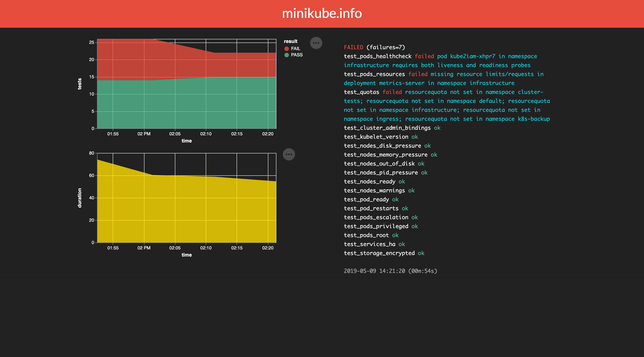Click the minikube.info page title
Screen dimensions: 644x357
pos(322,13)
